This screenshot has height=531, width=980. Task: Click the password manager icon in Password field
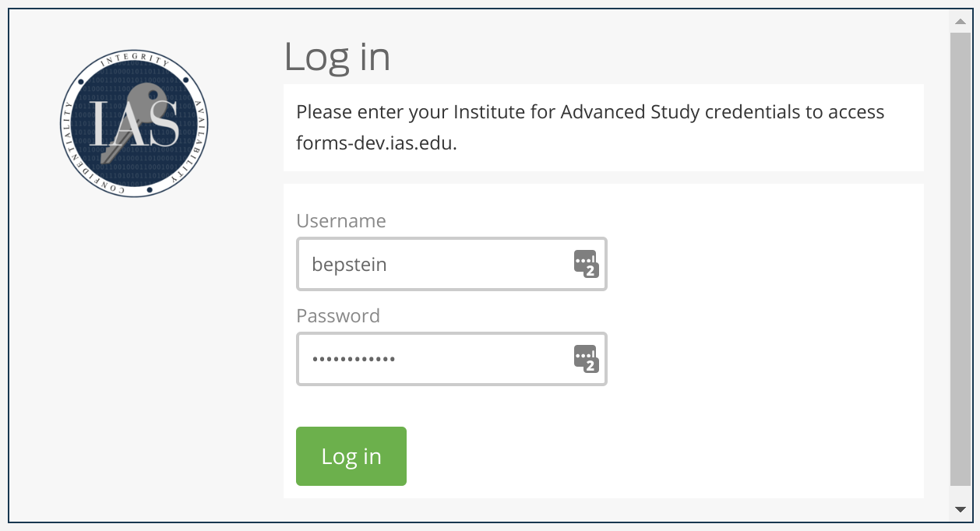586,359
